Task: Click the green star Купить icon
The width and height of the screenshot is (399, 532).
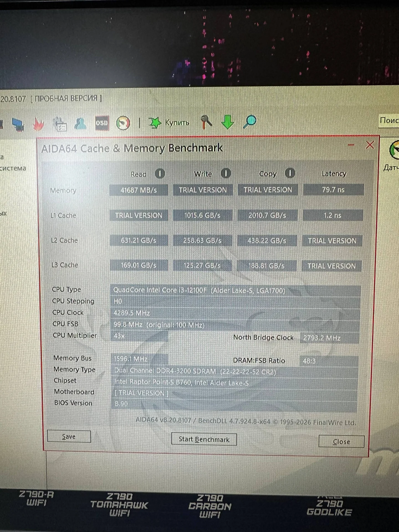Action: [155, 122]
